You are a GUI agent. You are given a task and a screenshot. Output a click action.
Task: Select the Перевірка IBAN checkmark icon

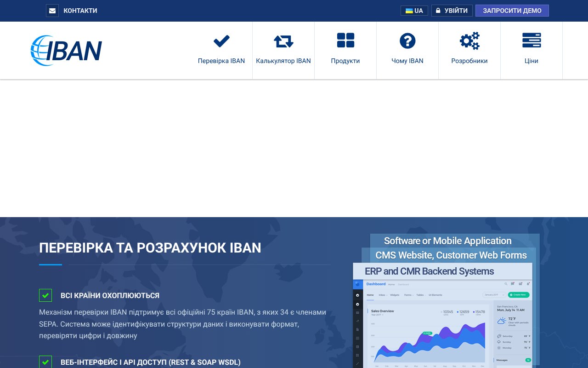(221, 40)
